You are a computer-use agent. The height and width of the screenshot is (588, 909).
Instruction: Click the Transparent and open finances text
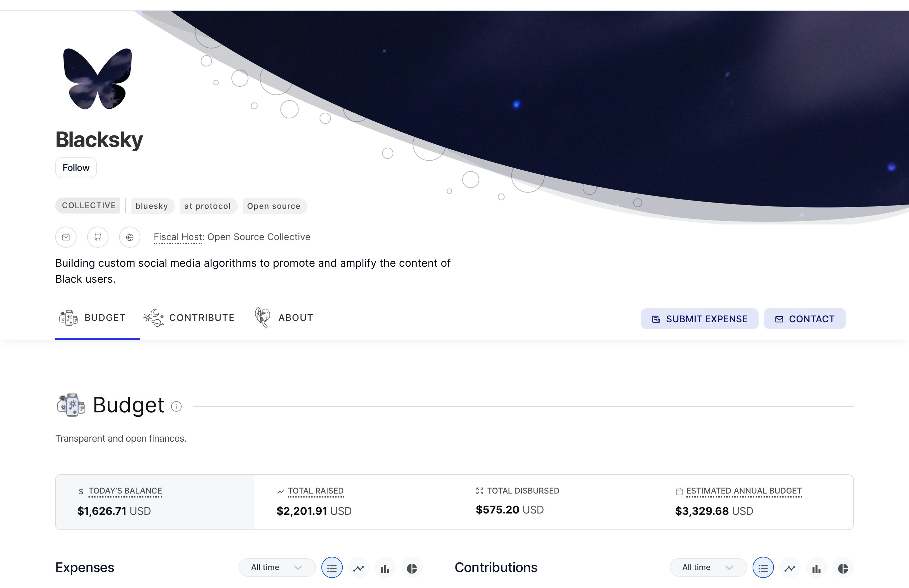pyautogui.click(x=121, y=439)
